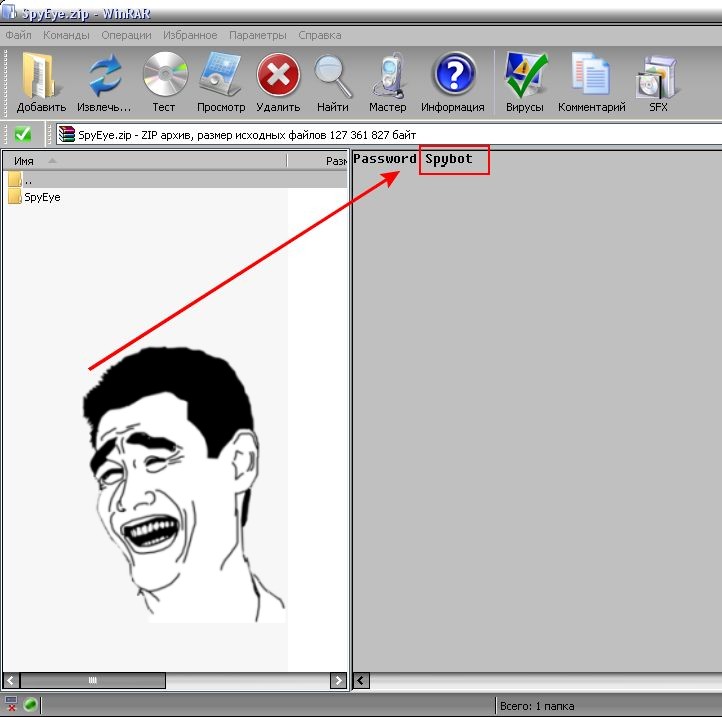The width and height of the screenshot is (722, 717).
Task: Open the Файл menu
Action: 18,35
